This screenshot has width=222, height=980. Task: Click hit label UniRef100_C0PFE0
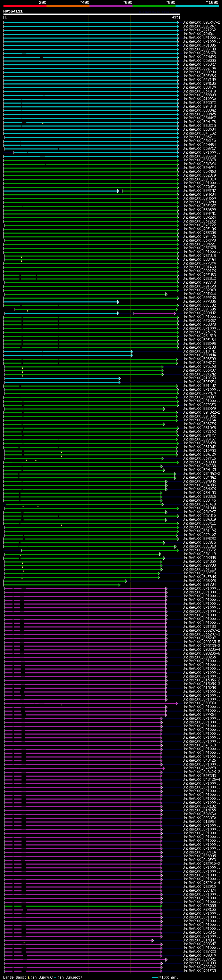pyautogui.click(x=199, y=573)
